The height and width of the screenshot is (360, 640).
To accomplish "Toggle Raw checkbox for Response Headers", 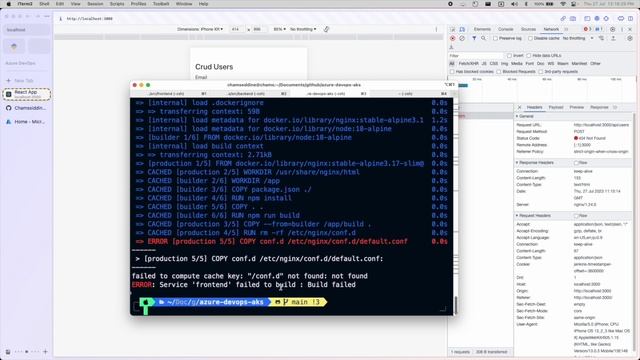I will click(576, 163).
